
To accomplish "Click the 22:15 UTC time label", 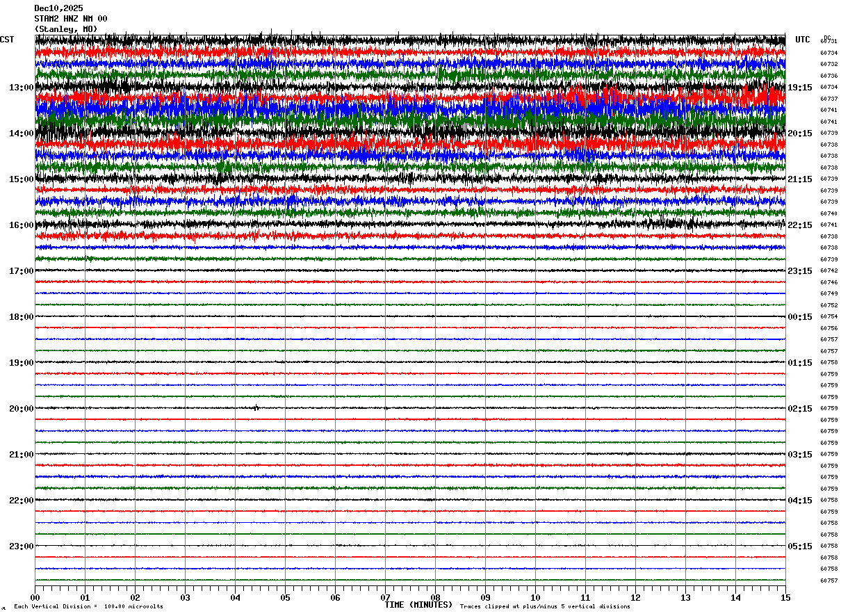I will 799,225.
